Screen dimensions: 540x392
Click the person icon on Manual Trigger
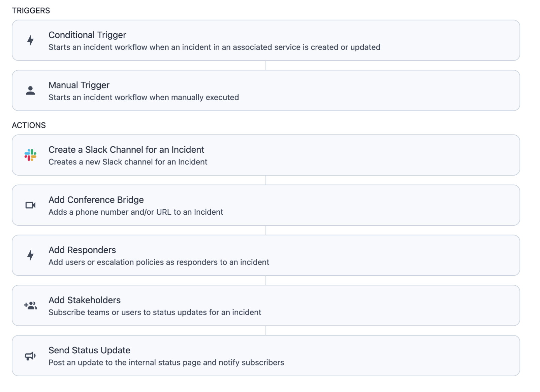30,90
